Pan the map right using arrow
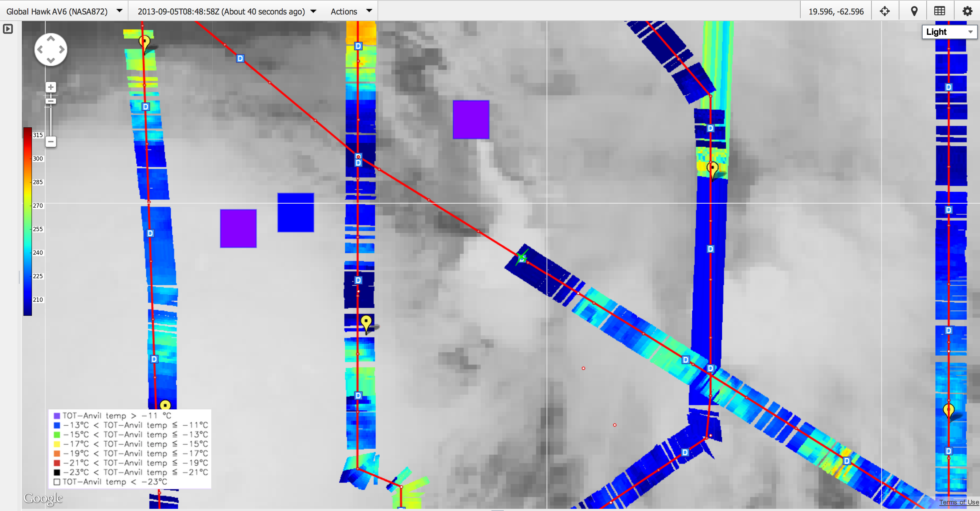The width and height of the screenshot is (980, 511). (x=61, y=49)
